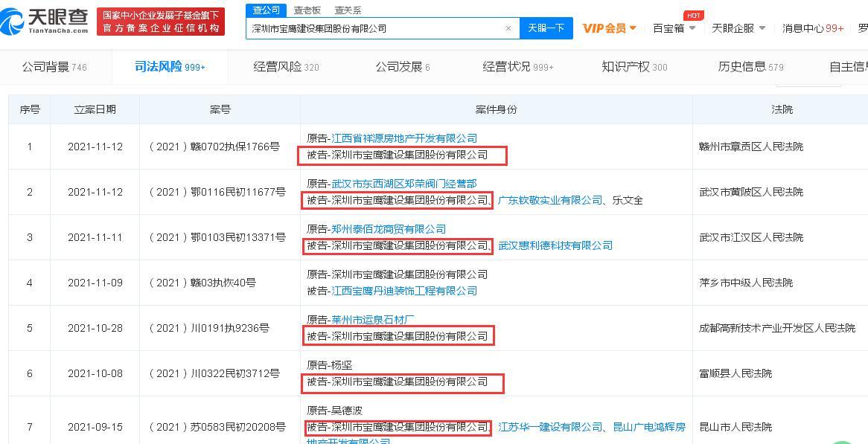Open the 天眼企服 dropdown
868x444 pixels.
pos(738,28)
